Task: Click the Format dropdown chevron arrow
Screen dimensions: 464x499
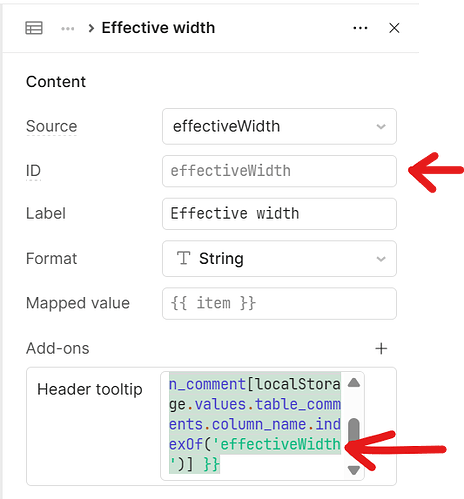Action: coord(381,259)
